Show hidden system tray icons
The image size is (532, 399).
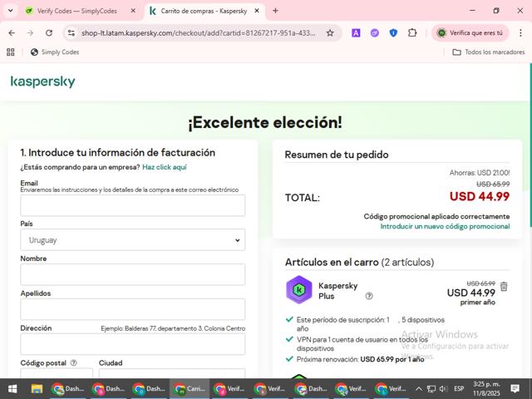coord(419,389)
